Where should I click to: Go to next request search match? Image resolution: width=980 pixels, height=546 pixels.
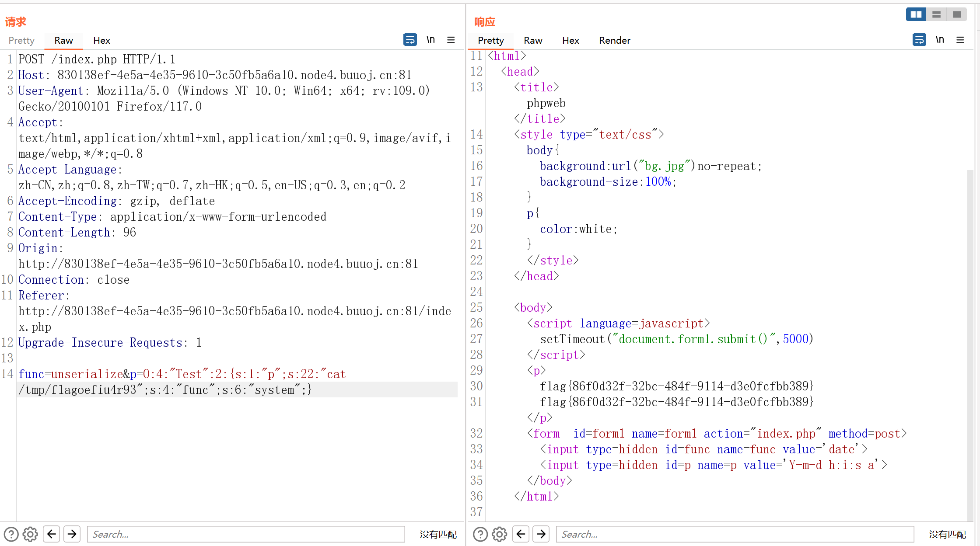(x=72, y=534)
